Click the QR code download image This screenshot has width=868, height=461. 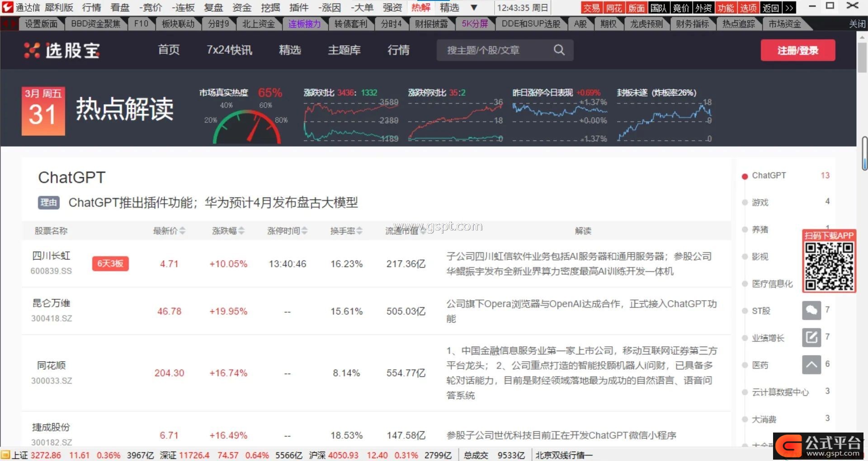(829, 266)
